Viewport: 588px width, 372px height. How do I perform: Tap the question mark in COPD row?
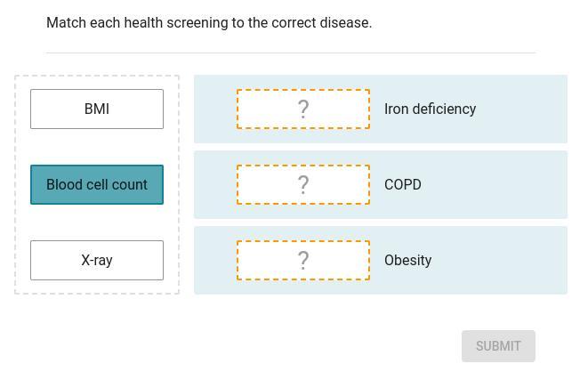tap(303, 184)
